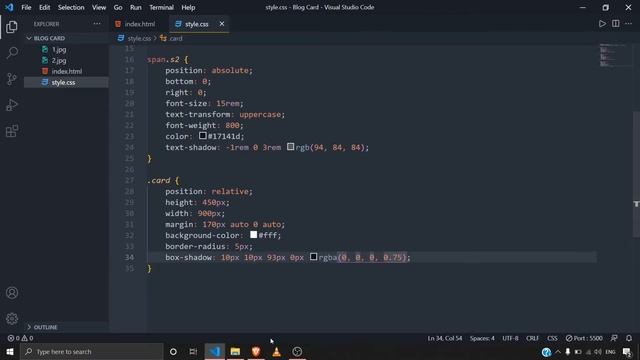Screen dimensions: 640x360
Task: Open the Selection menu
Action: [x=71, y=7]
